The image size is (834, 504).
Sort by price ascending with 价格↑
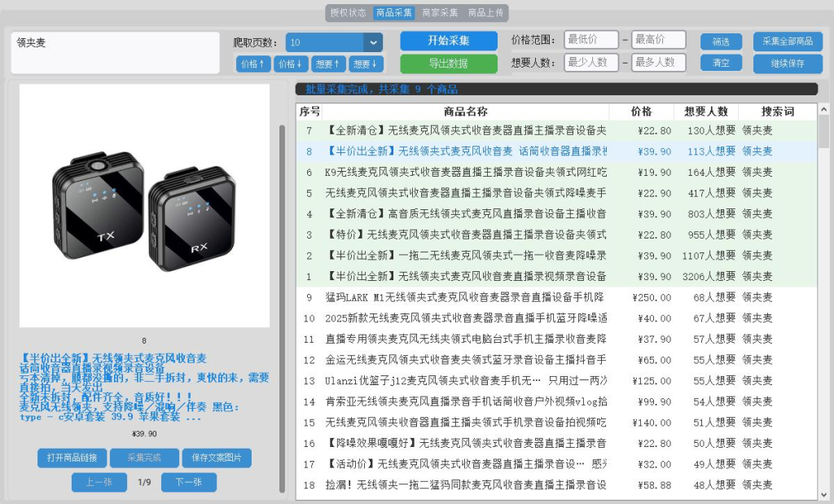coord(253,64)
